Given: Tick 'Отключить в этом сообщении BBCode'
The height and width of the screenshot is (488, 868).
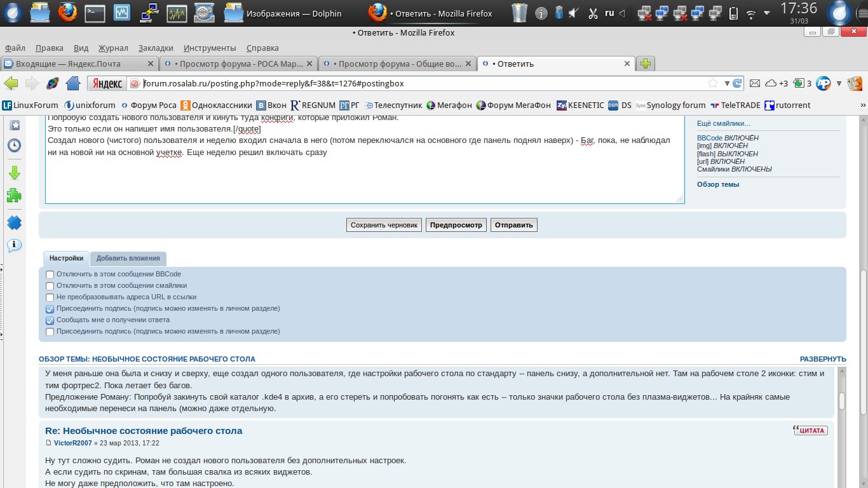Looking at the screenshot, I should (x=50, y=274).
